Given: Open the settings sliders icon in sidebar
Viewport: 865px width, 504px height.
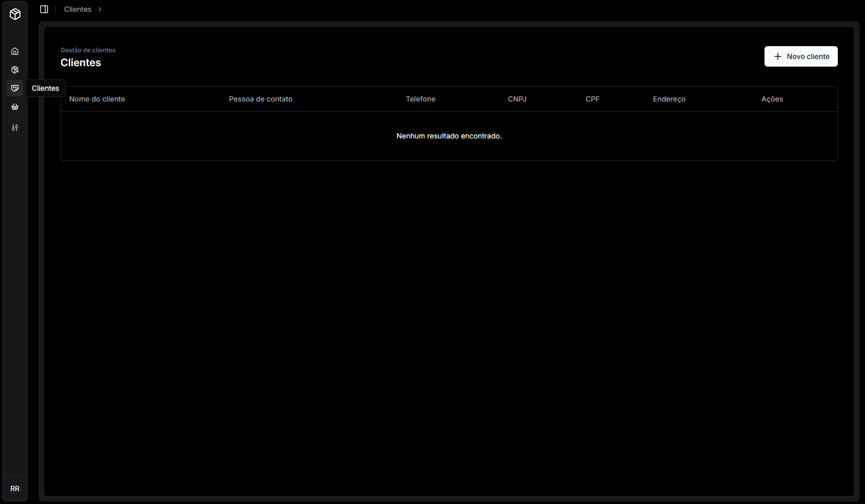Looking at the screenshot, I should (x=15, y=128).
